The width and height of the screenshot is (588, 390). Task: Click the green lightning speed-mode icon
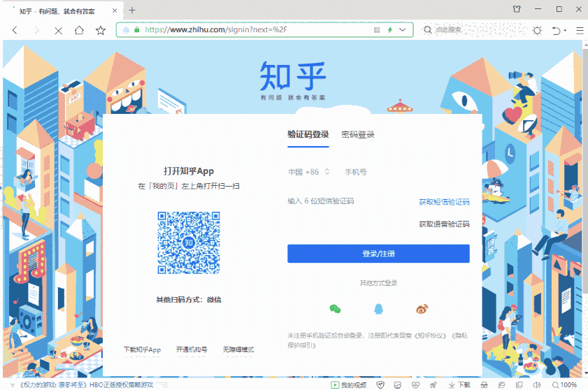[390, 29]
